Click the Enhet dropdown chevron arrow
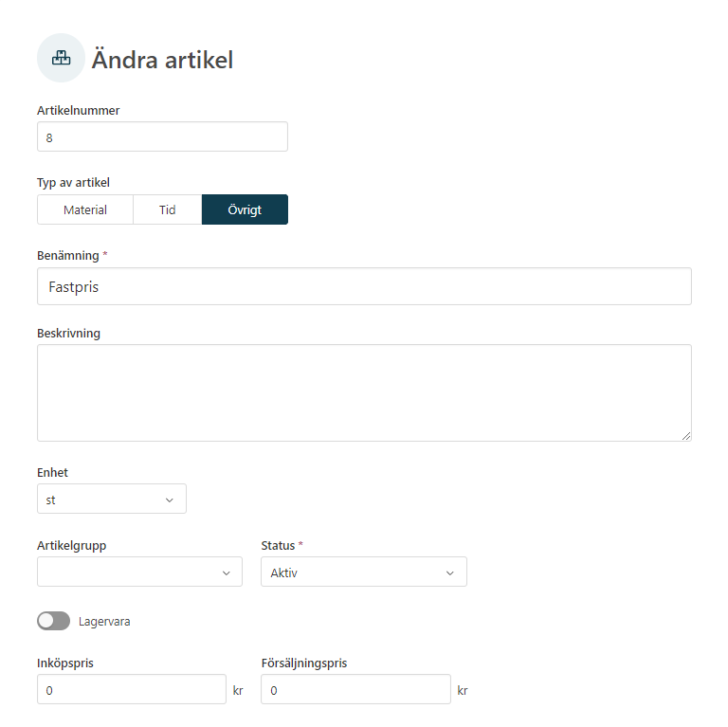 tap(170, 500)
